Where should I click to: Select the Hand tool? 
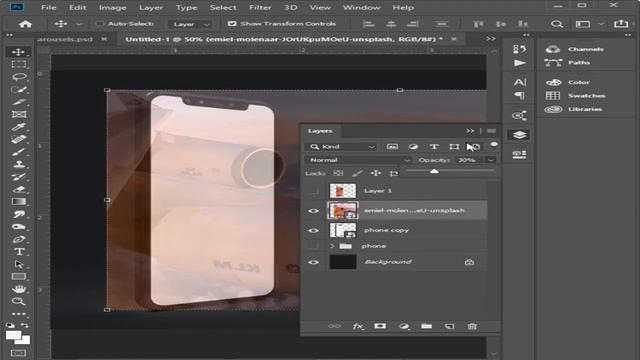[18, 289]
